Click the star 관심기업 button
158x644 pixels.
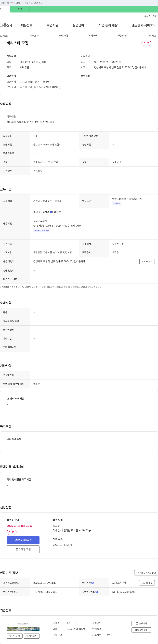click(x=14, y=636)
